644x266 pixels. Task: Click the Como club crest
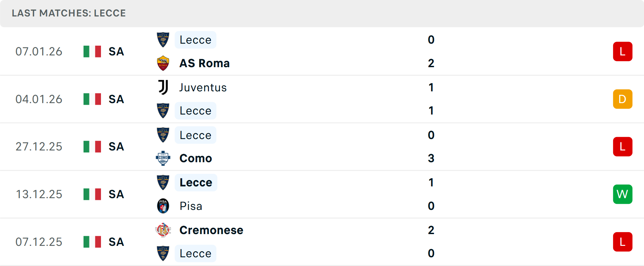coord(163,158)
